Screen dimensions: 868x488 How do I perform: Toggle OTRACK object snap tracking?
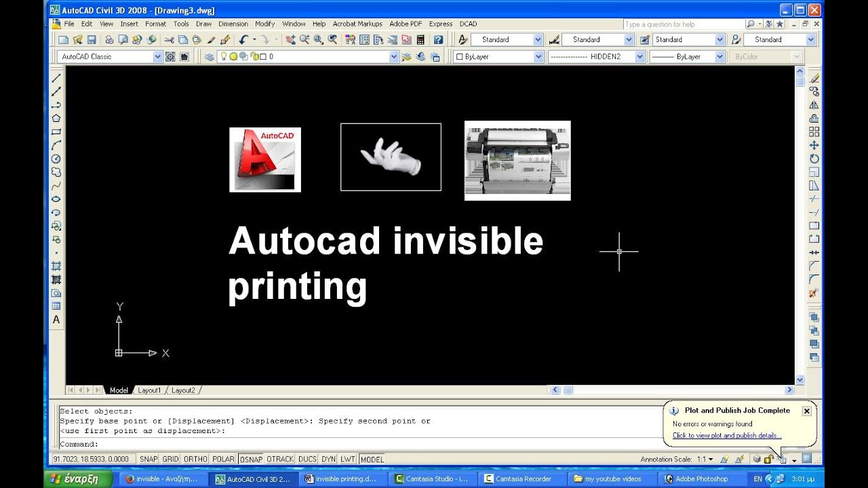coord(280,459)
